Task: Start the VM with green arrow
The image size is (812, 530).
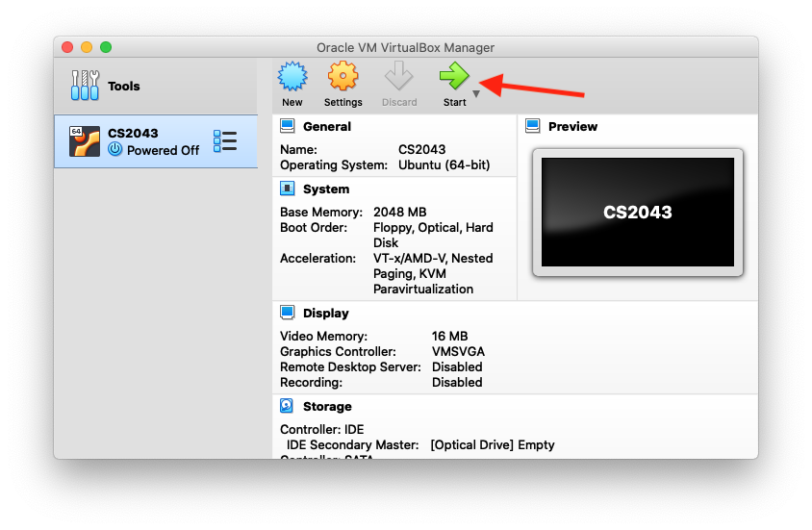Action: 454,76
